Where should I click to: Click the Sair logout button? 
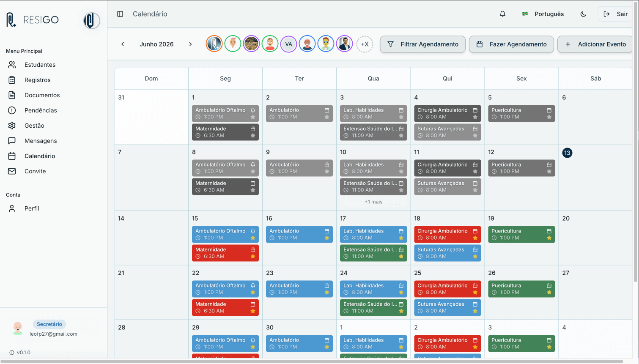pos(615,14)
